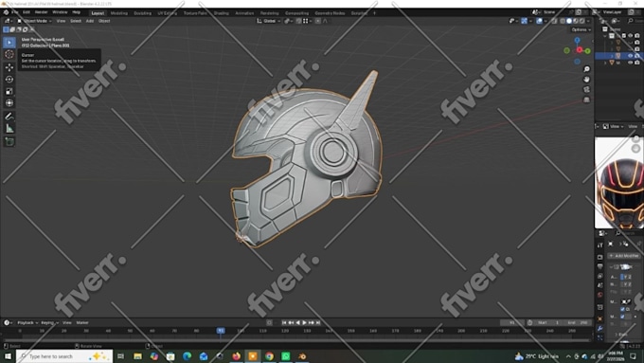The image size is (644, 363).
Task: Collapse the collection in outliner
Action: pyautogui.click(x=605, y=36)
